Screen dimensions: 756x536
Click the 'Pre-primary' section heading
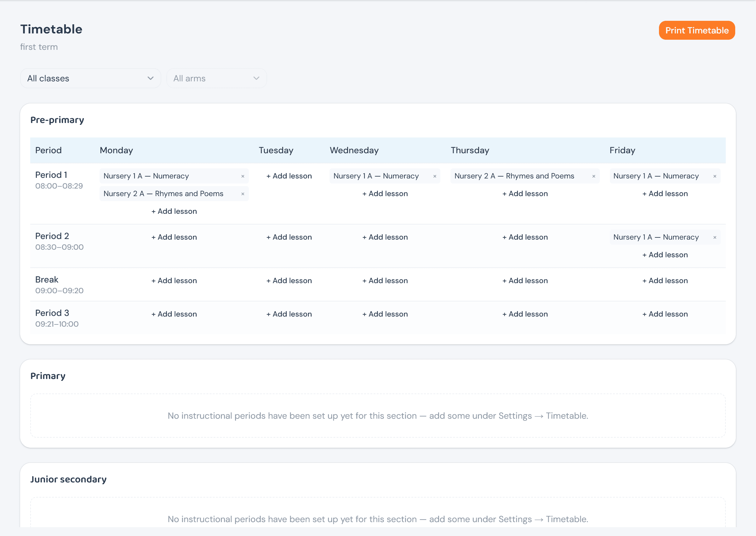tap(57, 120)
